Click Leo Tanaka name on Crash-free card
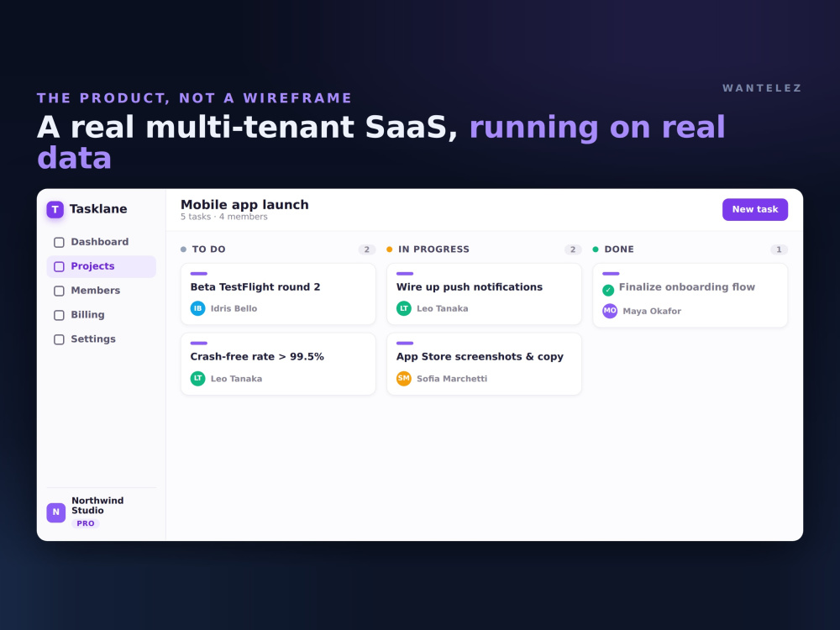This screenshot has height=630, width=840. click(x=236, y=379)
